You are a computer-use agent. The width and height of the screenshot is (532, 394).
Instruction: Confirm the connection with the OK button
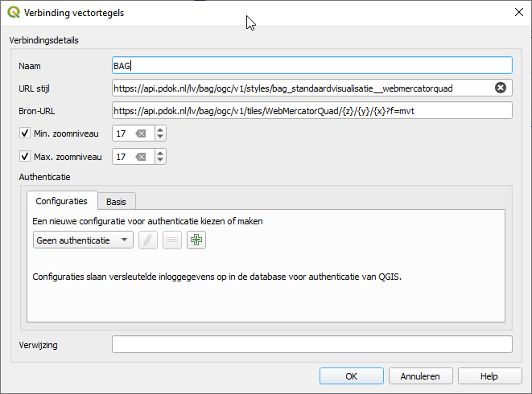[x=352, y=376]
